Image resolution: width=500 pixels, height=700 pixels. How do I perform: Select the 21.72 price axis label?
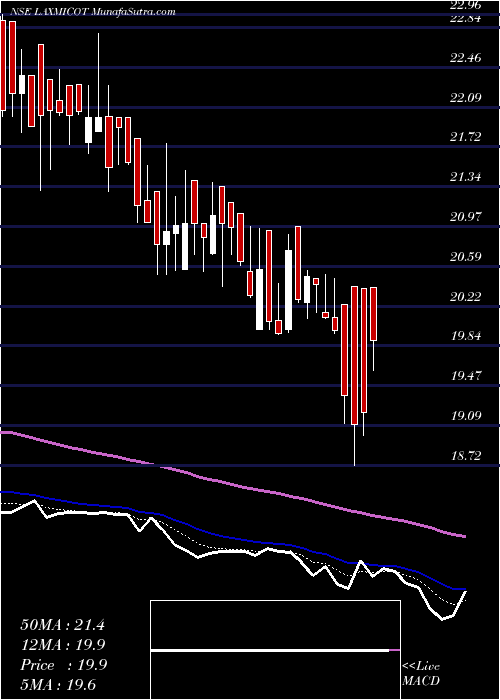(466, 137)
